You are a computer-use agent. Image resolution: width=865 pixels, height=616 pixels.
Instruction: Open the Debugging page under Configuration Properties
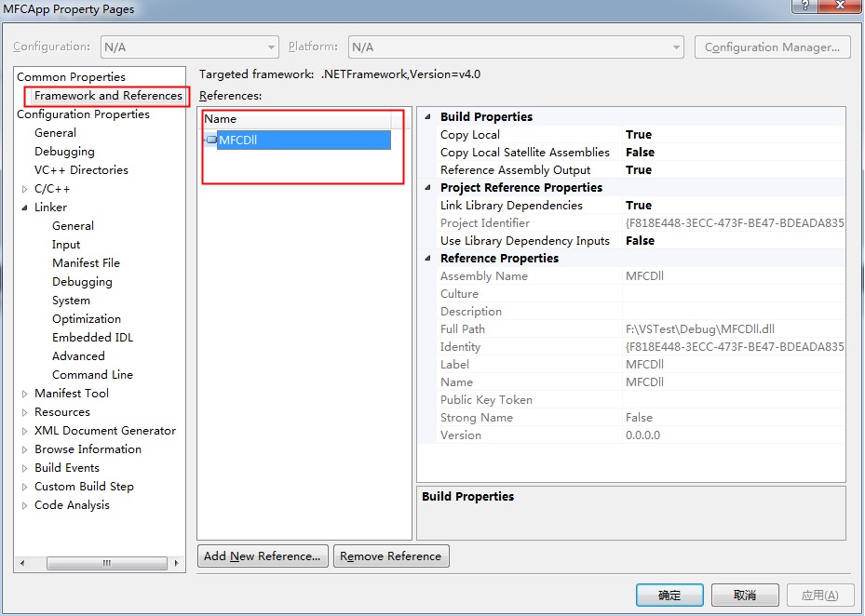[64, 152]
